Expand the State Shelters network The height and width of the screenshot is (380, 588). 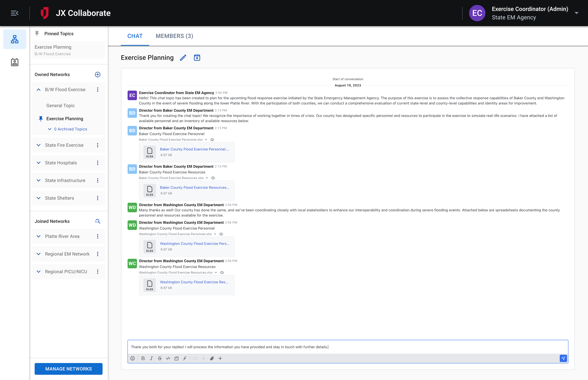[38, 198]
